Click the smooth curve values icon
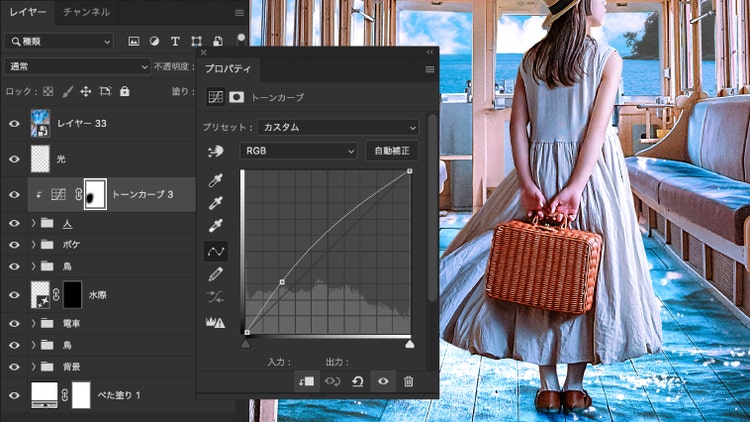 click(x=215, y=297)
